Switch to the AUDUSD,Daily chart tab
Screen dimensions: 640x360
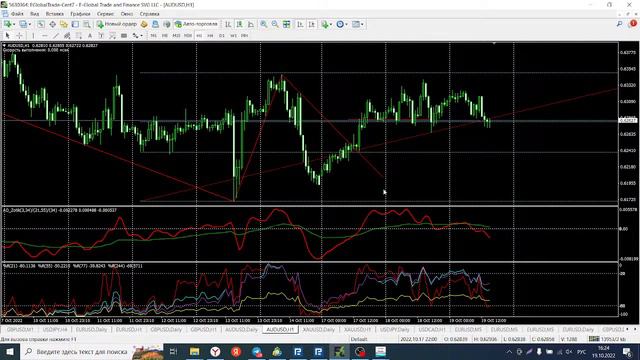241,329
